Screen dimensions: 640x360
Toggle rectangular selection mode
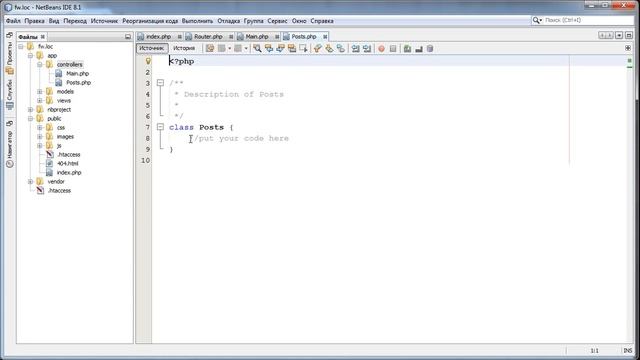(303, 49)
